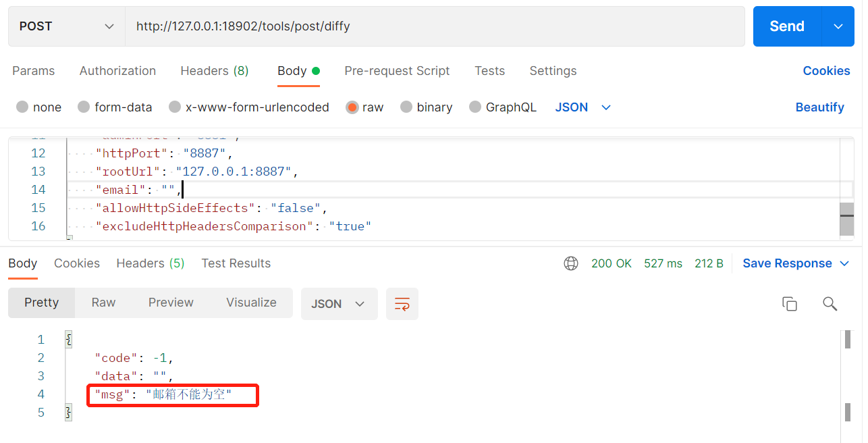Screen dimensions: 868x443
Task: Open the response Cookies tab
Action: point(77,263)
